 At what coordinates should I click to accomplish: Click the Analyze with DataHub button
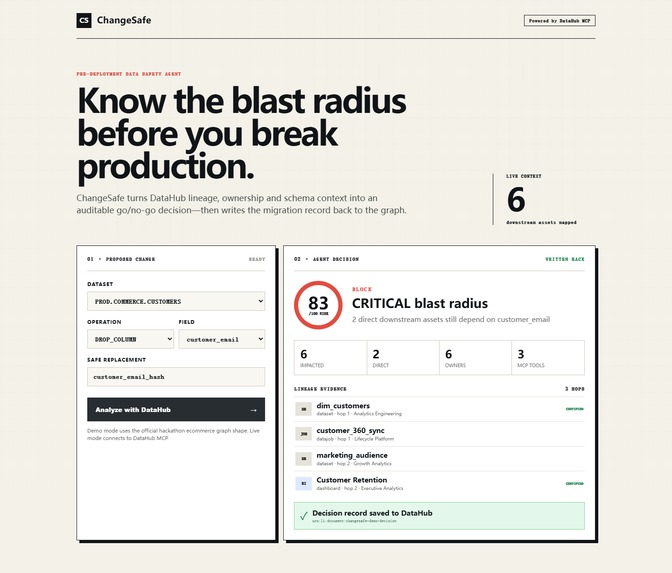[x=176, y=410]
